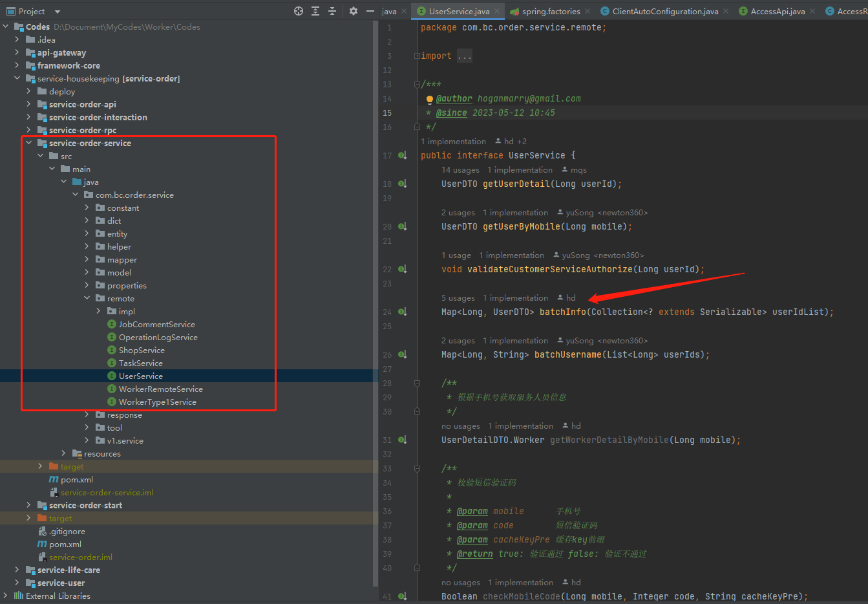Expand the service-order-api module
868x604 pixels.
click(29, 104)
